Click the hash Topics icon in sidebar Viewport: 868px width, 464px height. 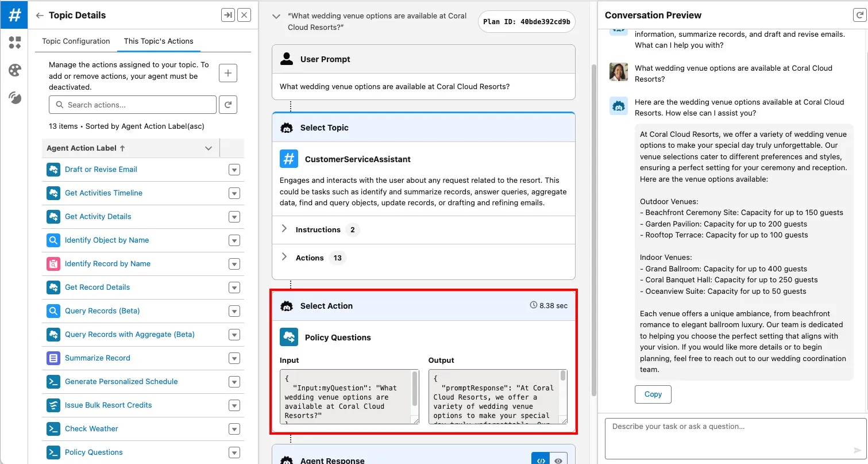14,14
